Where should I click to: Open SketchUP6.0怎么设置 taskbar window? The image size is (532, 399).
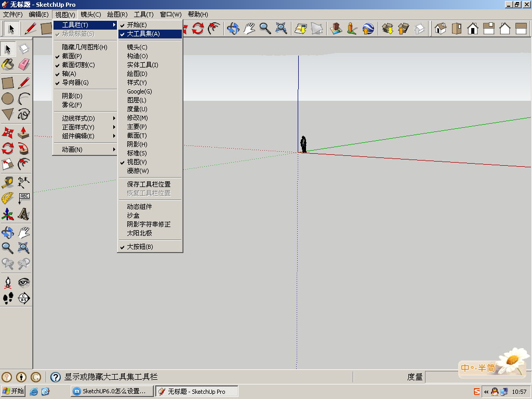pos(112,391)
